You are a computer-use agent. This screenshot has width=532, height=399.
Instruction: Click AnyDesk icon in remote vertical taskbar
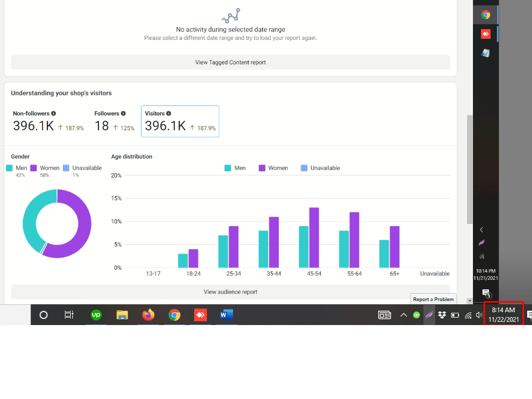click(486, 34)
